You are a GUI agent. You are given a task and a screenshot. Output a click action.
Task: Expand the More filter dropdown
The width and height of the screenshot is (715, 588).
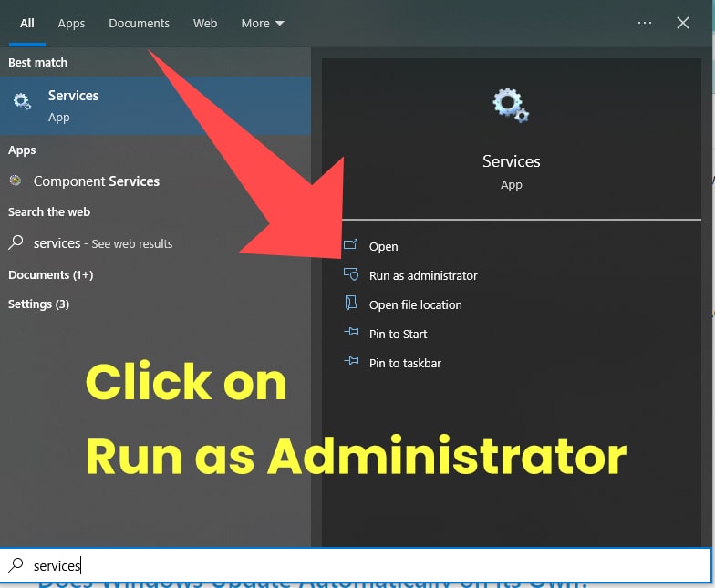(x=263, y=23)
